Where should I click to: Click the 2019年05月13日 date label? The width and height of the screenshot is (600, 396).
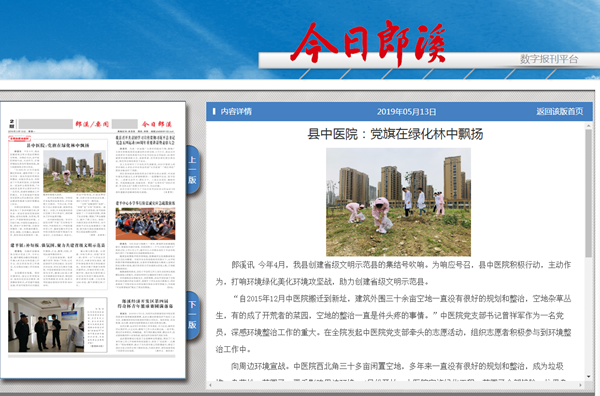(406, 112)
